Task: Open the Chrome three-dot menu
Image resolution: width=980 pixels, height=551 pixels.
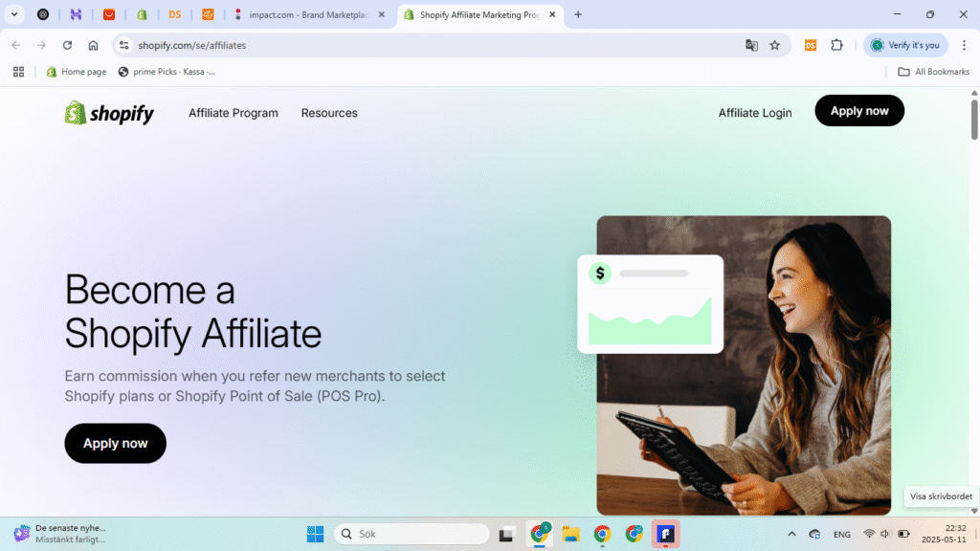Action: (x=965, y=45)
